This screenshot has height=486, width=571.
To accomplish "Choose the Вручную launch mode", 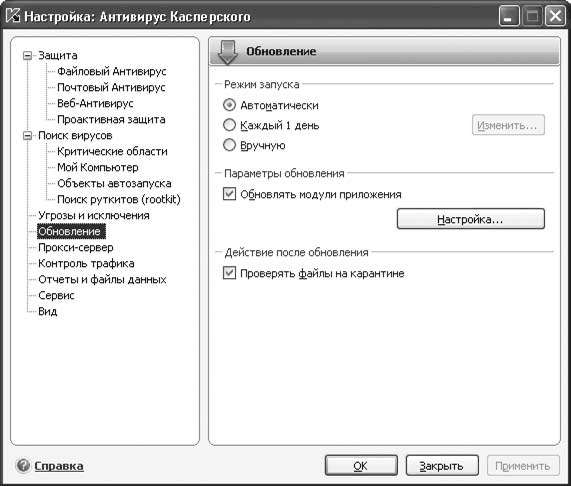I will (x=229, y=145).
